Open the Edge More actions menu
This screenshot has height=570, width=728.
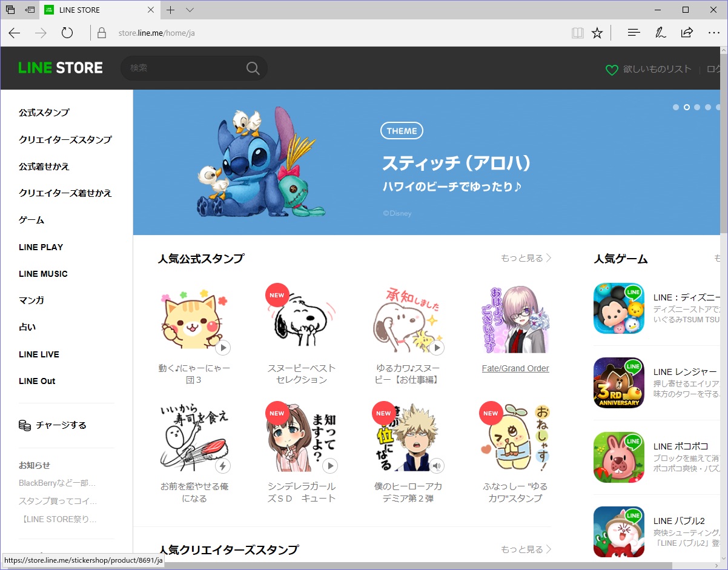pos(713,33)
